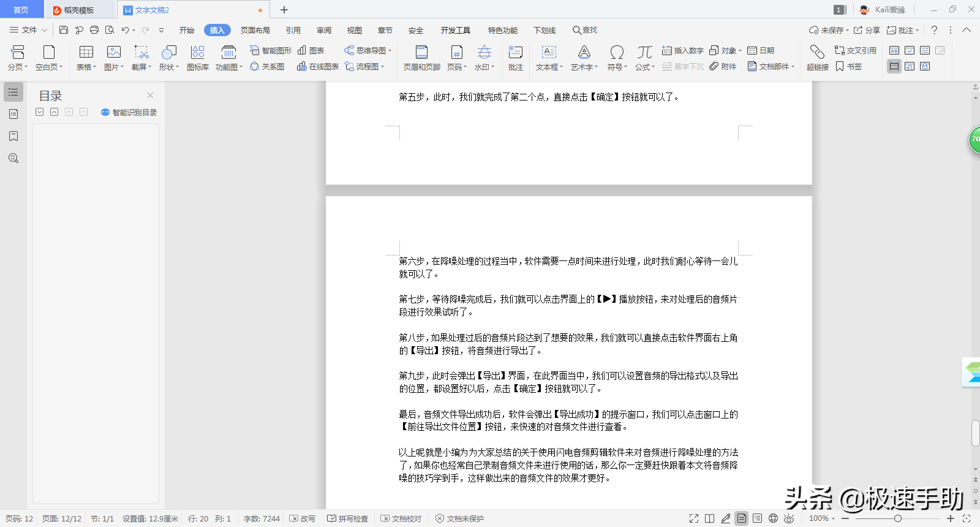
Task: Click the zoom out minus button
Action: tap(846, 518)
